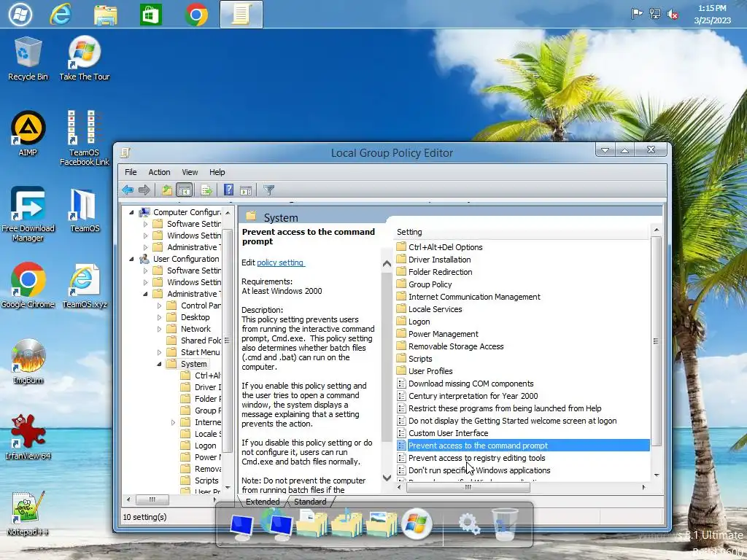Click the description pane scroll down arrow
This screenshot has width=747, height=560.
(387, 478)
